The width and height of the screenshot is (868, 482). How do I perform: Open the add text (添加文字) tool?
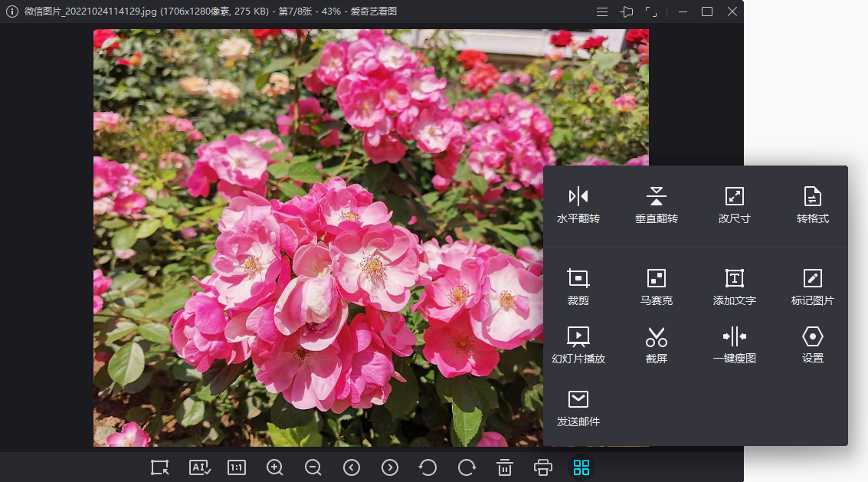(x=734, y=279)
